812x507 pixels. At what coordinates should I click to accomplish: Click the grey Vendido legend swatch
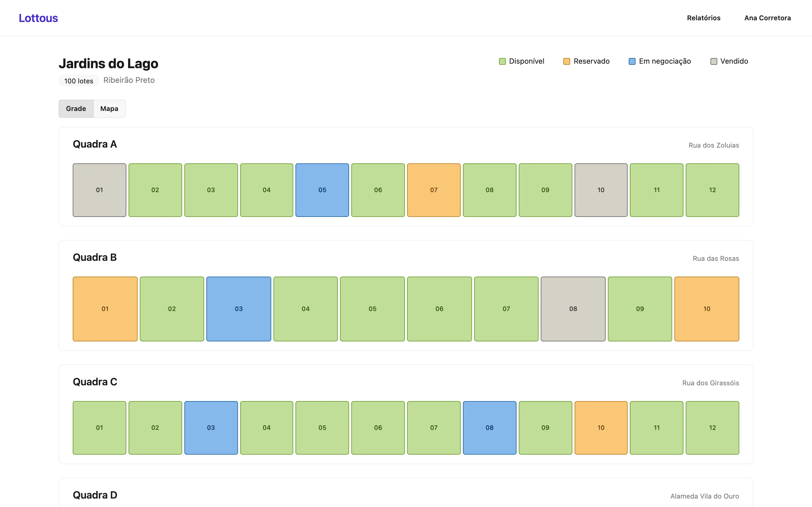(714, 61)
